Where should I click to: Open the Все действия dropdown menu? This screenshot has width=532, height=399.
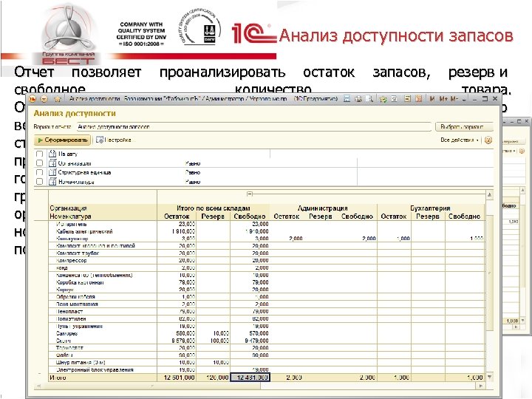(460, 140)
